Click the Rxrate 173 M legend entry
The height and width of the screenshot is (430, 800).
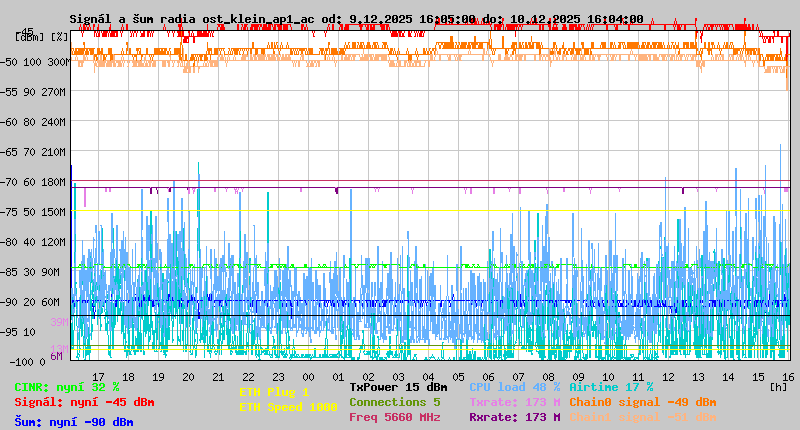[x=515, y=417]
